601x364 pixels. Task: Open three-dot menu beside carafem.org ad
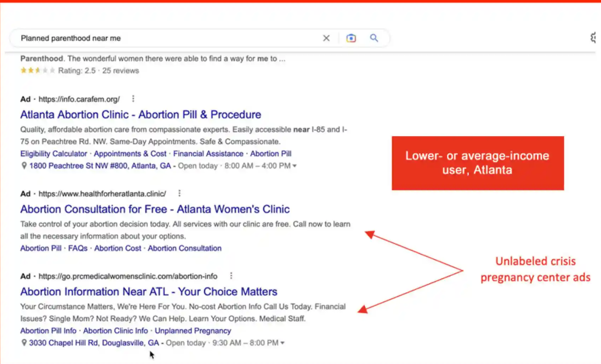[133, 99]
